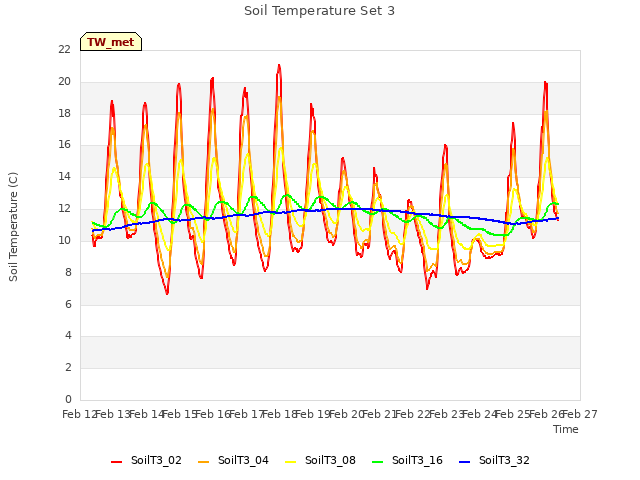Click the Feb 20 x-axis tick label

[346, 414]
